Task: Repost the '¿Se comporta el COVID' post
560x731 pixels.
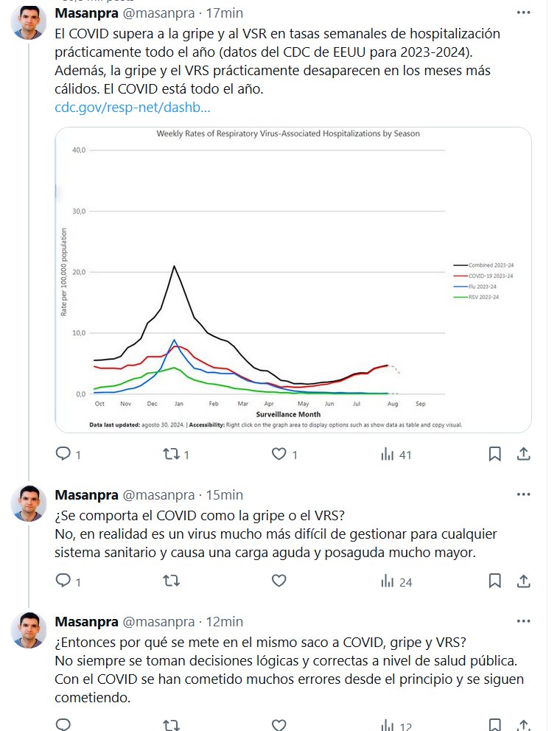Action: [x=171, y=581]
